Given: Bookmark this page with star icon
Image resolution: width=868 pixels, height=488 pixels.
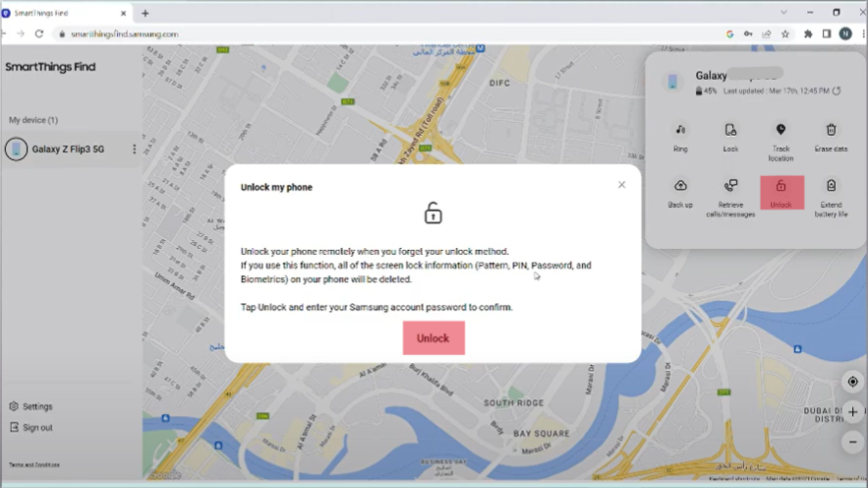Looking at the screenshot, I should (785, 34).
